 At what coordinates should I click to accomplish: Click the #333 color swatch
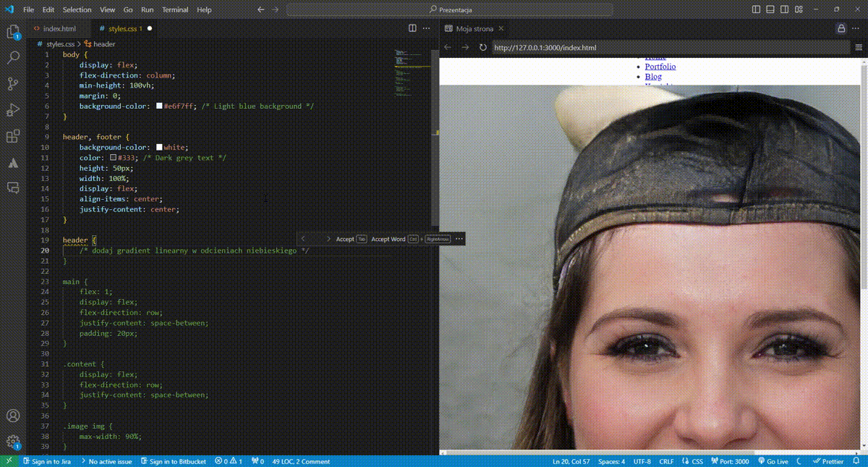[x=113, y=157]
